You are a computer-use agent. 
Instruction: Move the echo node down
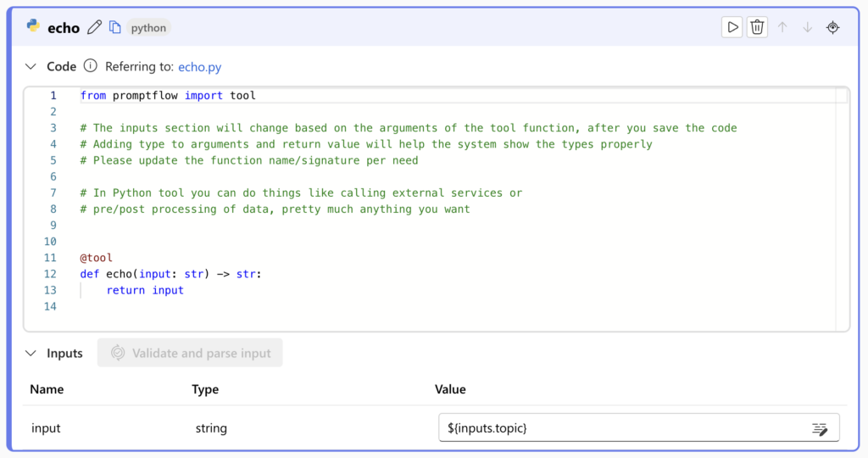(807, 27)
